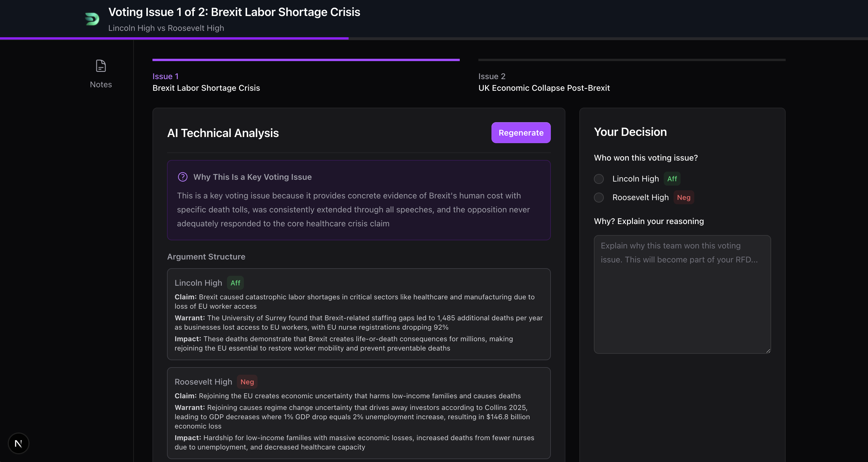This screenshot has height=462, width=868.
Task: Click the gray step bar above Issue 2
Action: point(631,60)
